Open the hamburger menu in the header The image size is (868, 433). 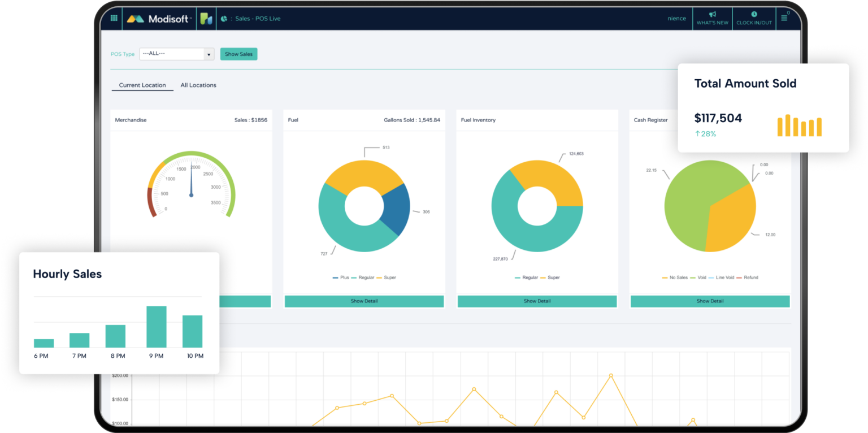point(784,18)
